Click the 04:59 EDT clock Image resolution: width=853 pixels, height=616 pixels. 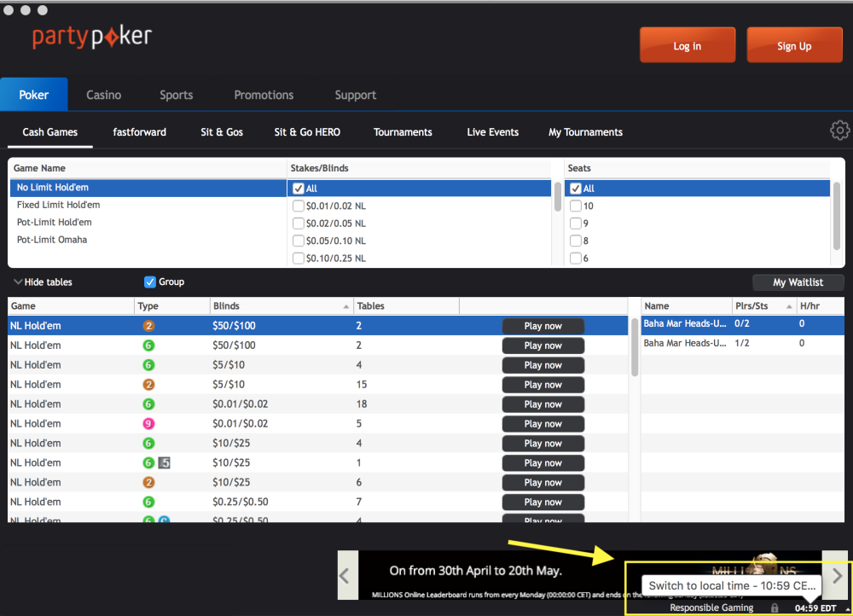[815, 608]
